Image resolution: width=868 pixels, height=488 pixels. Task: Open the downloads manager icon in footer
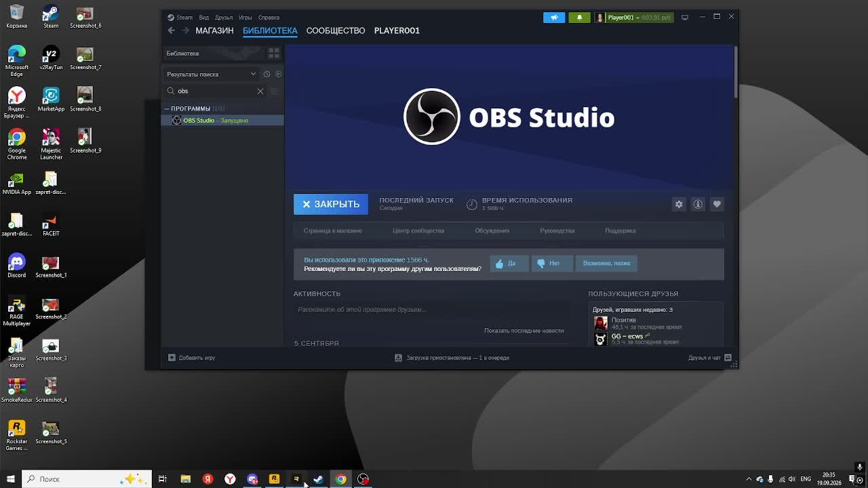point(398,358)
